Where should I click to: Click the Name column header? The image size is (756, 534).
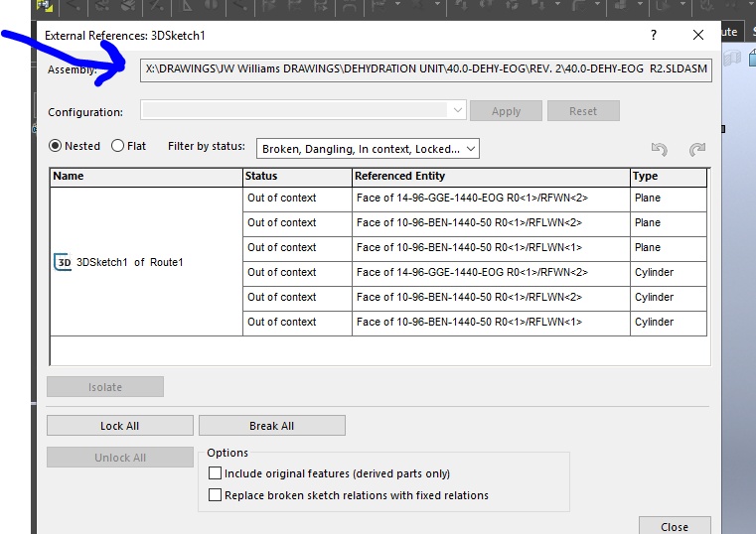pyautogui.click(x=146, y=177)
